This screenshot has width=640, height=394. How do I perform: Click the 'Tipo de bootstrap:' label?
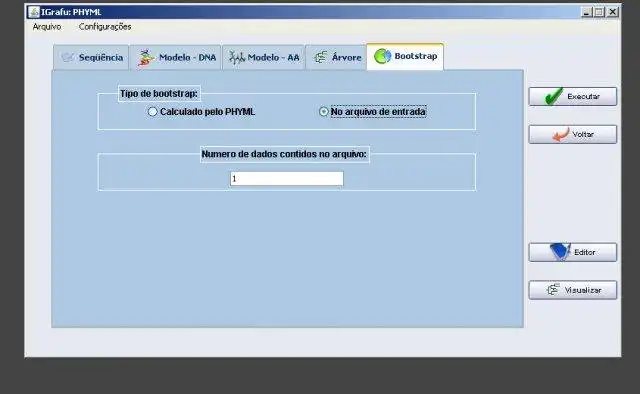click(x=159, y=94)
